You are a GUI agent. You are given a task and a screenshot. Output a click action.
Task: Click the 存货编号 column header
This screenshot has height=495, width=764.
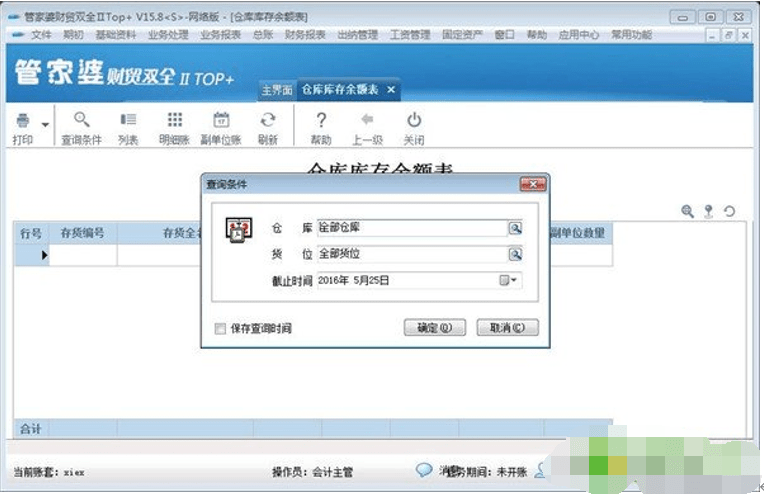pyautogui.click(x=82, y=233)
